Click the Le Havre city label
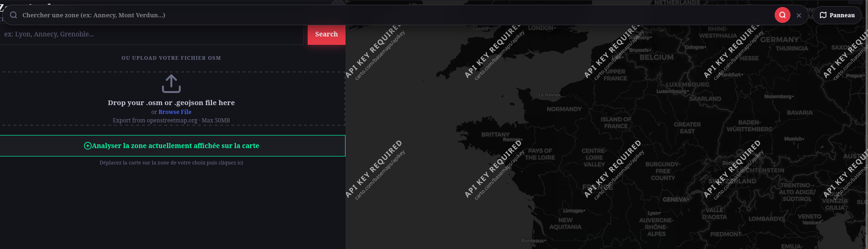 coord(549,95)
